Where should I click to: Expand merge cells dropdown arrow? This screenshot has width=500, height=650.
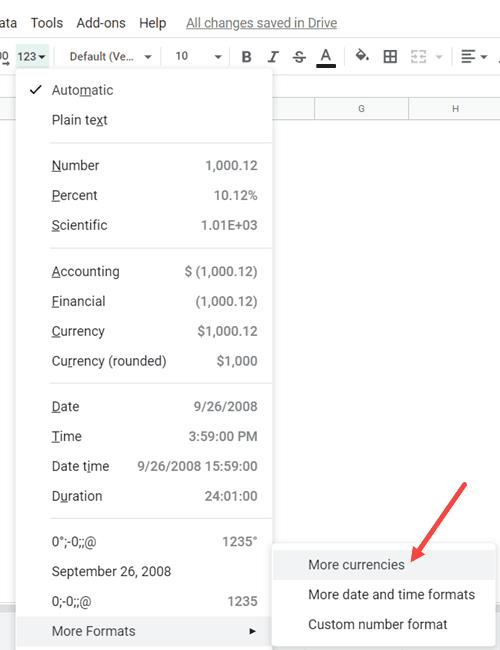[x=439, y=56]
